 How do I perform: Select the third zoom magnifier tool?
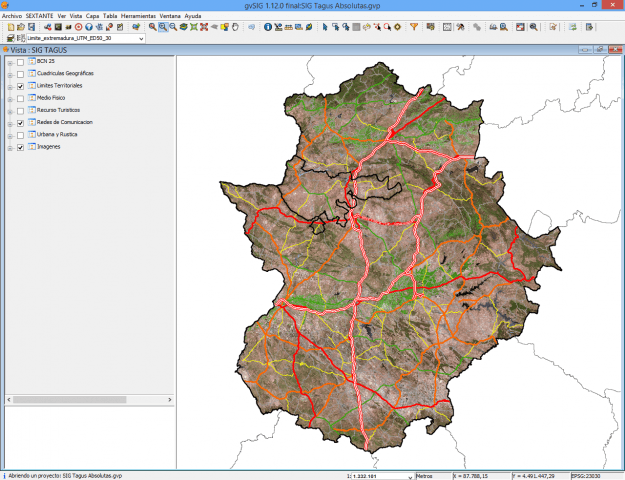click(173, 27)
